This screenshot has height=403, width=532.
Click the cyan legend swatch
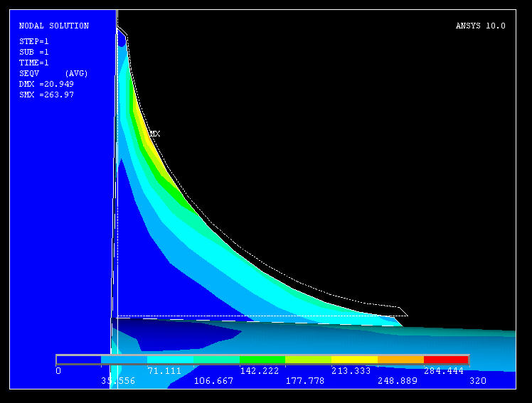coord(170,360)
